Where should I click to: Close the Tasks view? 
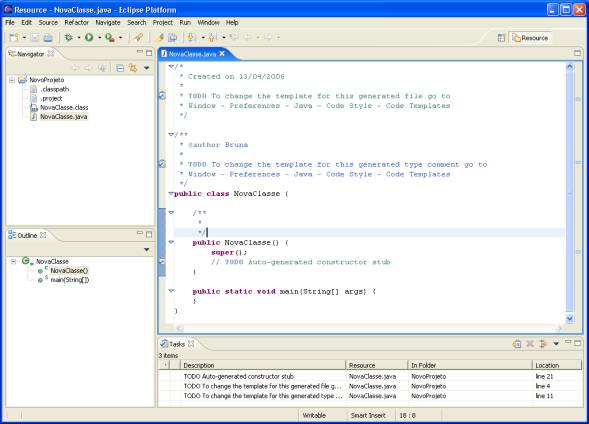pos(191,344)
